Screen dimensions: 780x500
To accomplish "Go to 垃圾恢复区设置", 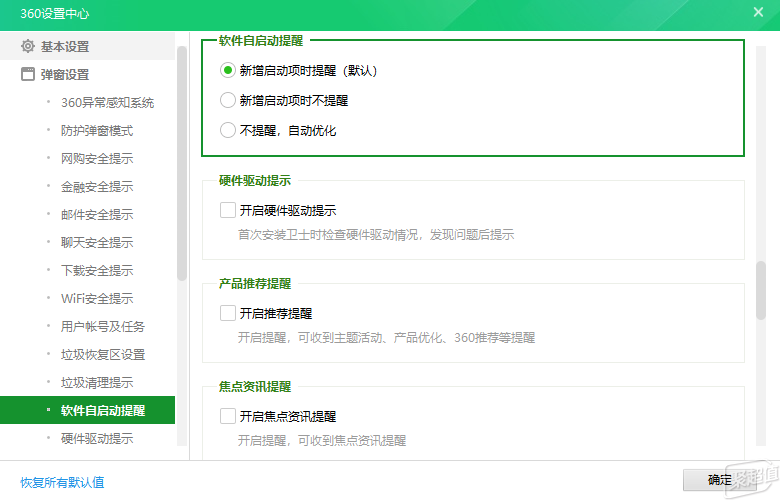I will click(x=103, y=354).
